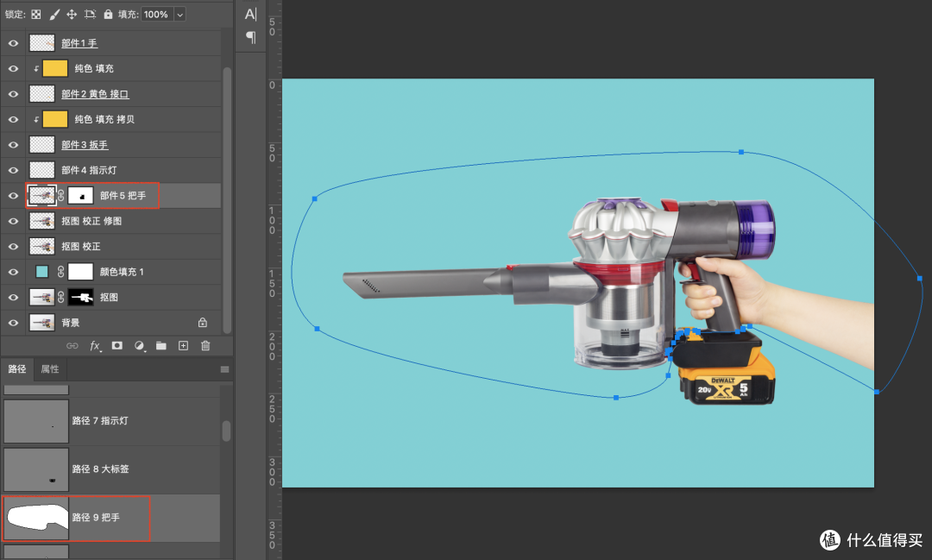Select the 背景 layer name

[70, 323]
